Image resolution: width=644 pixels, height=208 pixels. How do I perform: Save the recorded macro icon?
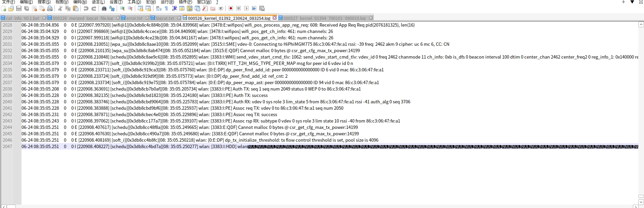262,8
